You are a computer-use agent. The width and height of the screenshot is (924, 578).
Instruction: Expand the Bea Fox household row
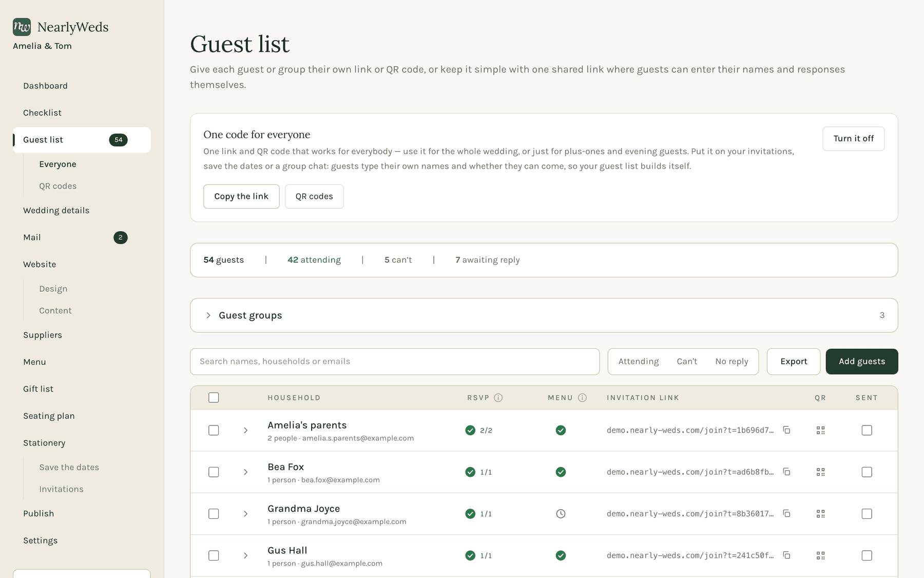coord(245,472)
